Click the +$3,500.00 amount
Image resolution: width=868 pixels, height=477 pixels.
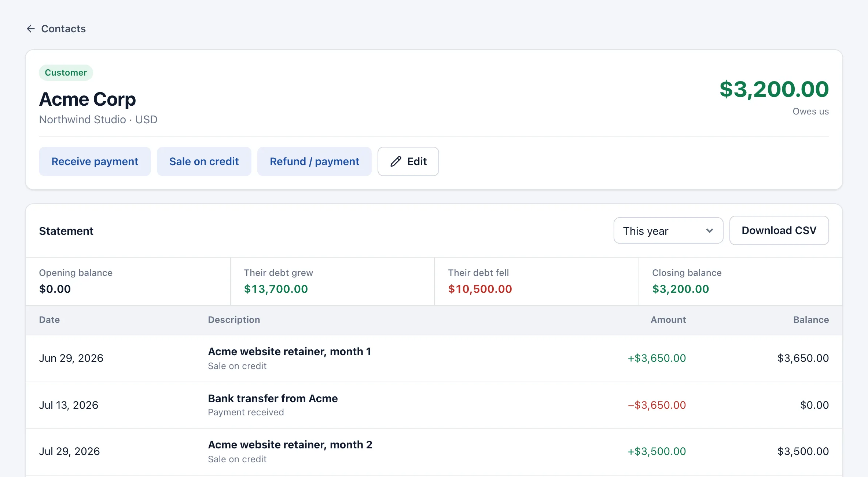(x=656, y=451)
